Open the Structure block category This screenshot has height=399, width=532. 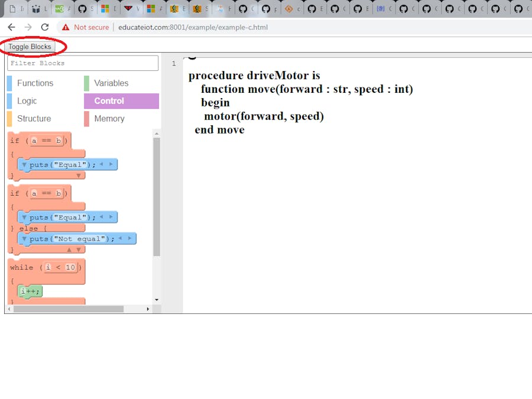tap(34, 119)
